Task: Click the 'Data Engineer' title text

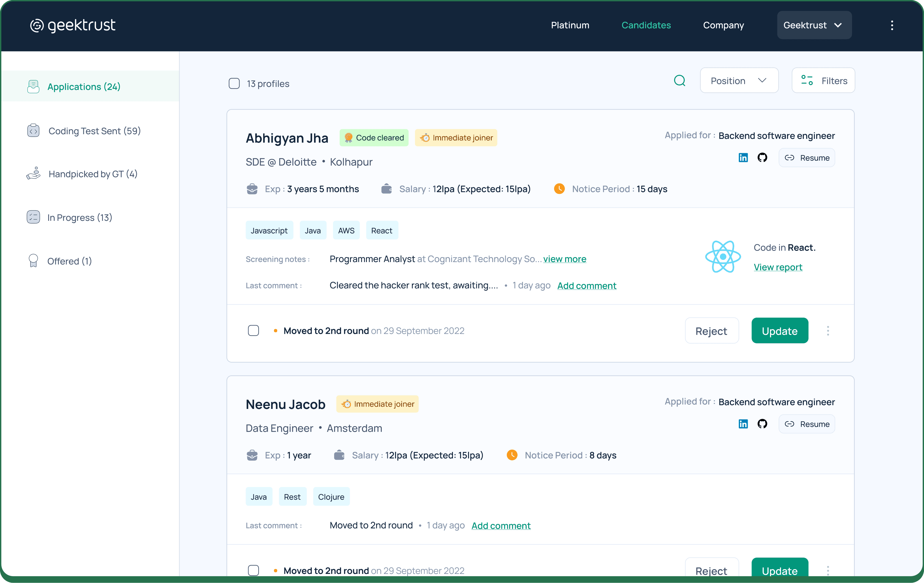Action: click(279, 428)
